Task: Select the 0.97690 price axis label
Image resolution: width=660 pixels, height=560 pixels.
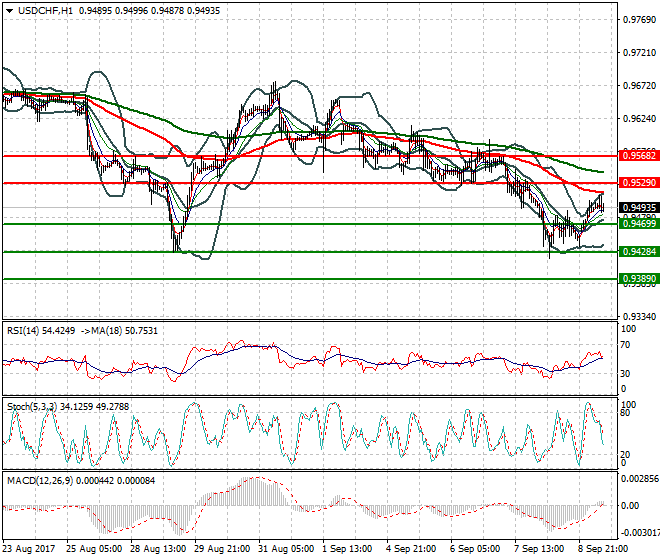Action: click(x=639, y=20)
